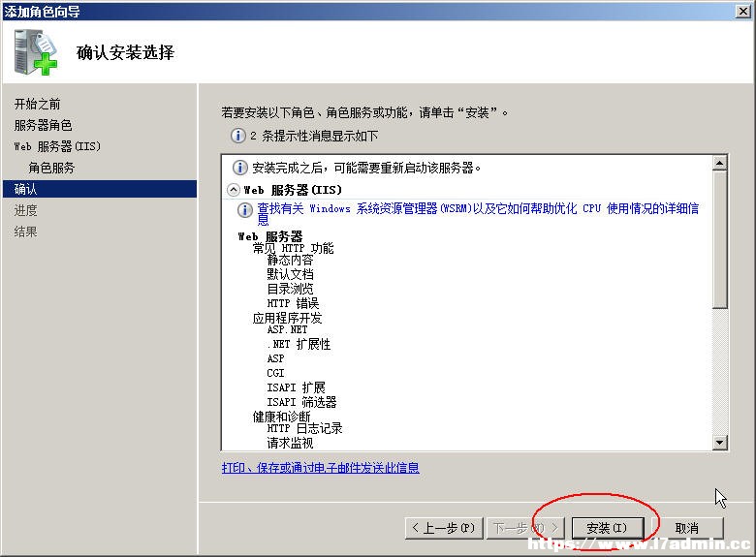Click info icon beside the WSRM link

(x=244, y=210)
